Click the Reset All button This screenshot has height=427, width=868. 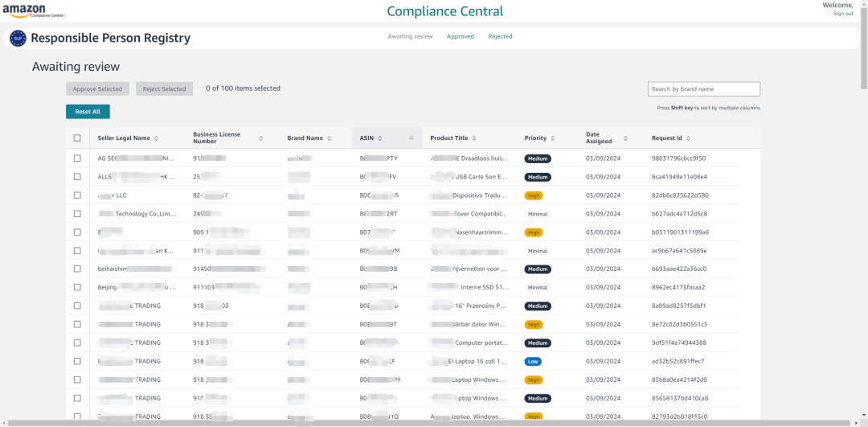click(88, 111)
